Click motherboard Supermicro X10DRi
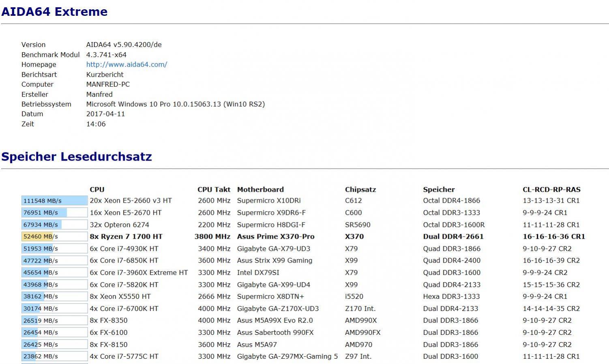The width and height of the screenshot is (609, 364). 269,201
